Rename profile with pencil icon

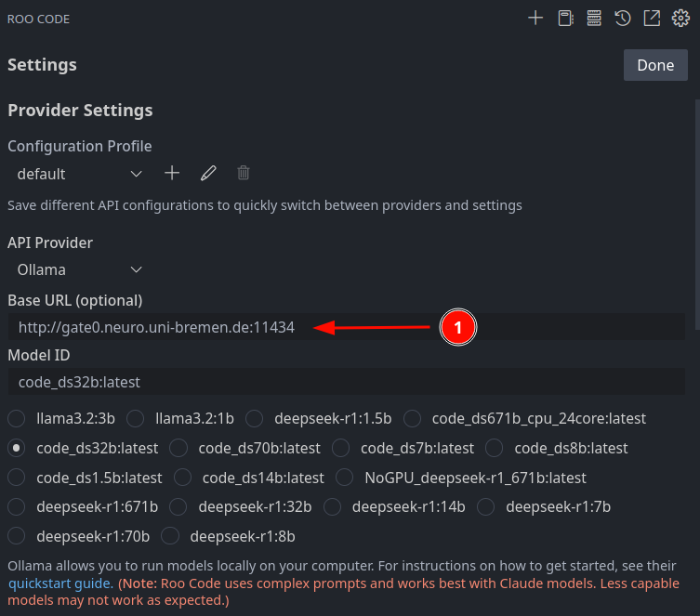pyautogui.click(x=208, y=173)
